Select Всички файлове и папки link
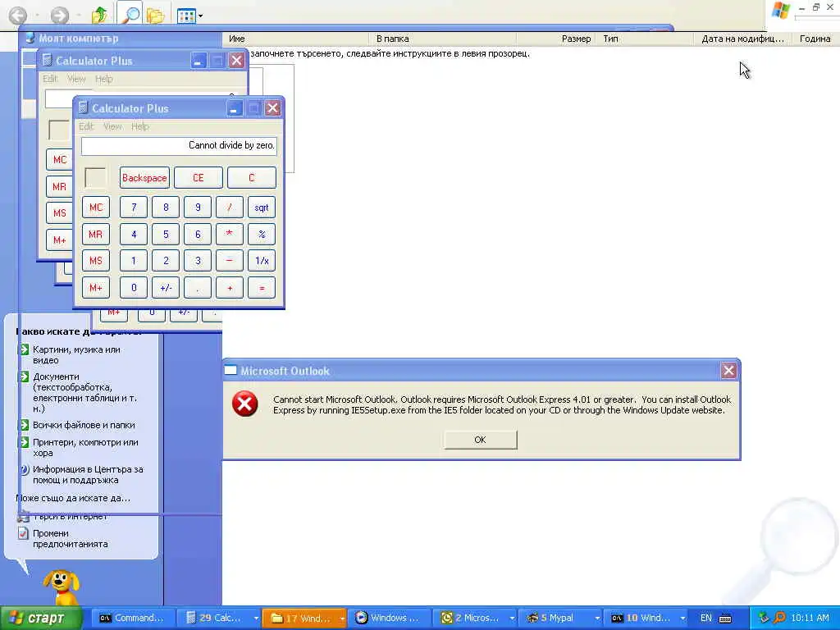This screenshot has width=840, height=630. 84,425
